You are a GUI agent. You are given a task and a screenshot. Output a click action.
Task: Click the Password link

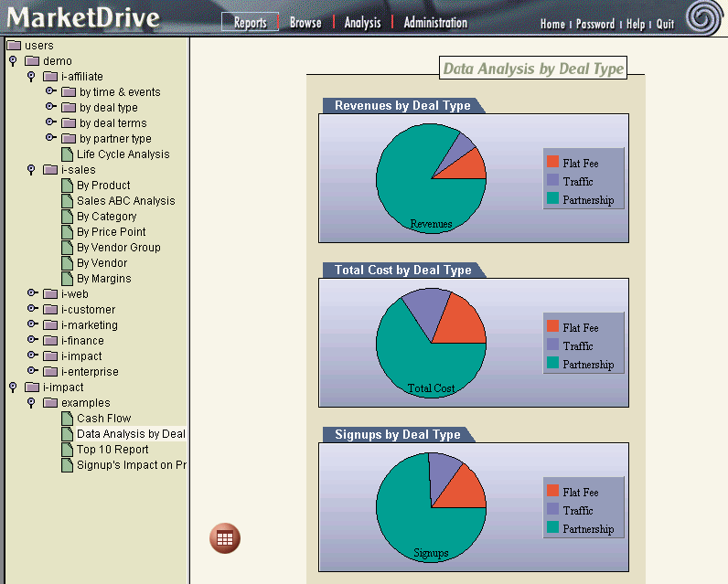click(595, 24)
